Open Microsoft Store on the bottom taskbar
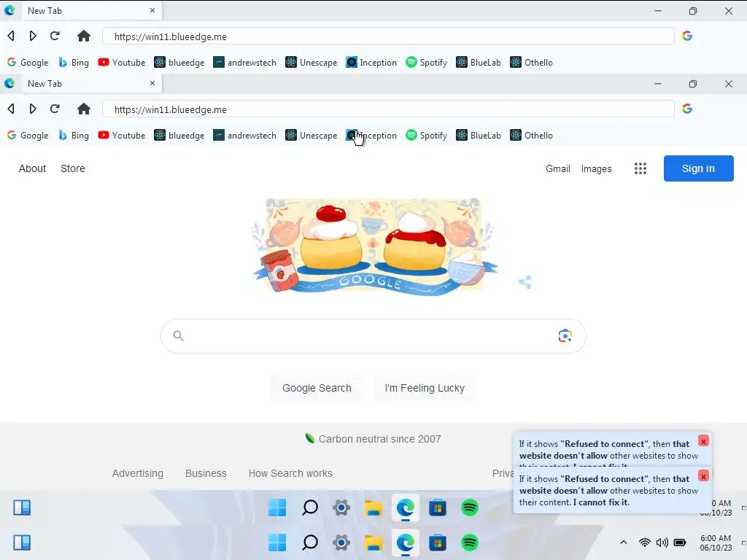This screenshot has height=560, width=747. point(438,542)
